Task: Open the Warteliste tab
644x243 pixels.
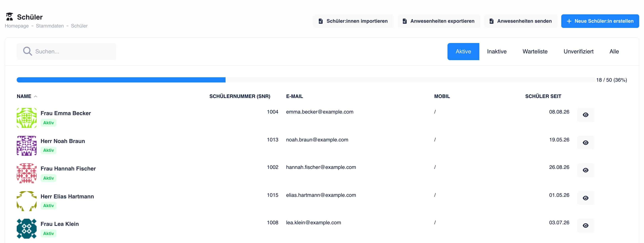Action: pos(535,52)
